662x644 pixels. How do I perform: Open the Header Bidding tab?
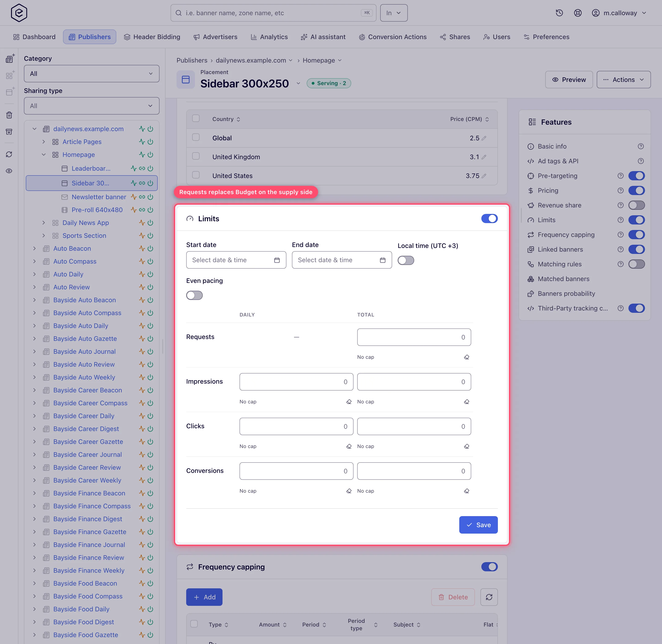(152, 37)
